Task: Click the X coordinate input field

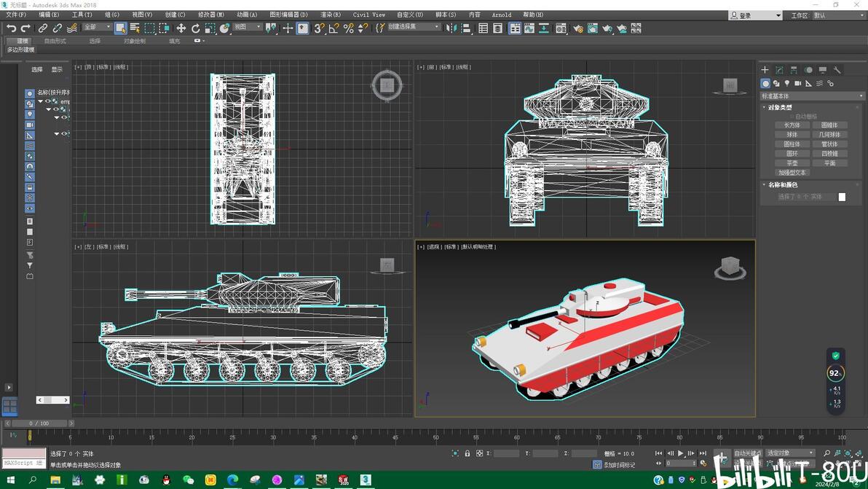Action: click(x=506, y=453)
